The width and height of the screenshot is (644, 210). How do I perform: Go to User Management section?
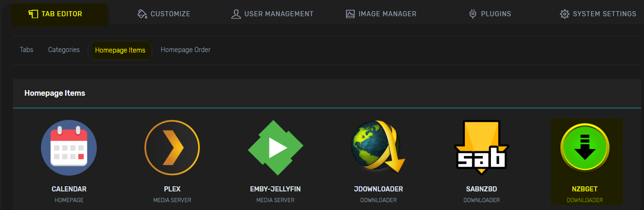[x=272, y=14]
